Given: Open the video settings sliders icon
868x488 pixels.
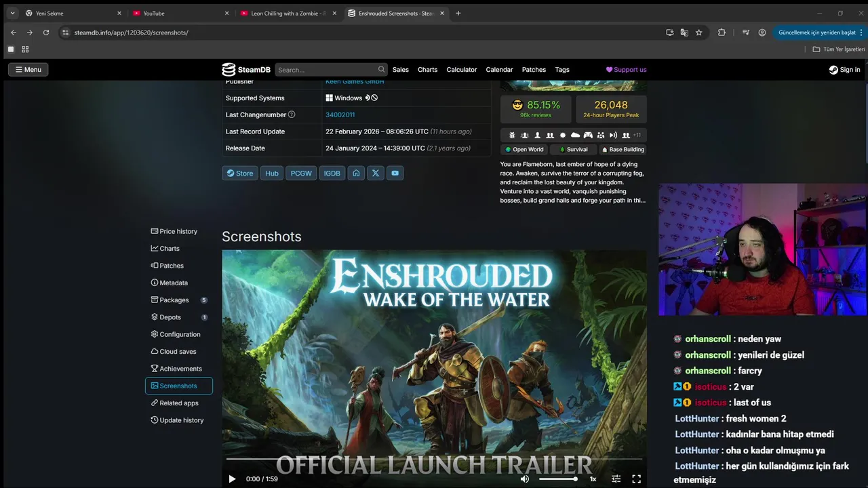Looking at the screenshot, I should pos(616,479).
